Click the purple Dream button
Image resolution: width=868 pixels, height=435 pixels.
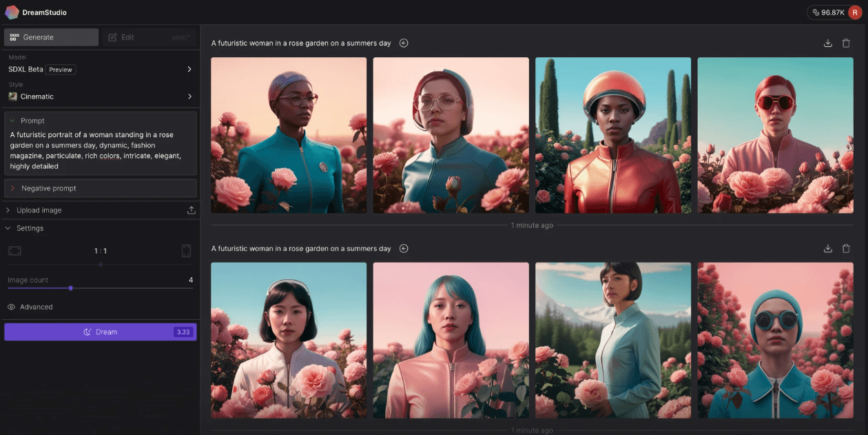pyautogui.click(x=101, y=332)
